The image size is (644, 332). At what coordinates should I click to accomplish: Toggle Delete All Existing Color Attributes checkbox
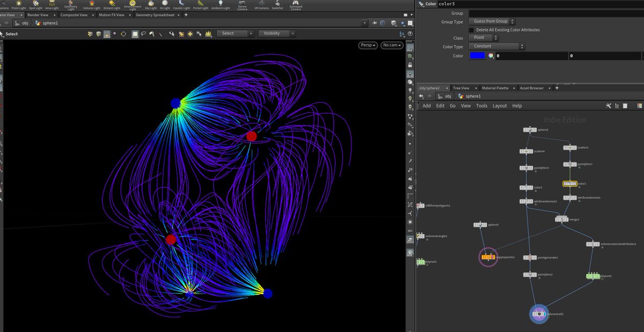pyautogui.click(x=471, y=30)
